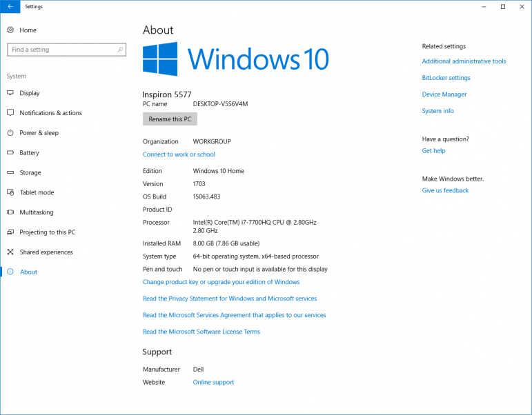Maximize the Settings window
The width and height of the screenshot is (532, 415).
[x=503, y=6]
